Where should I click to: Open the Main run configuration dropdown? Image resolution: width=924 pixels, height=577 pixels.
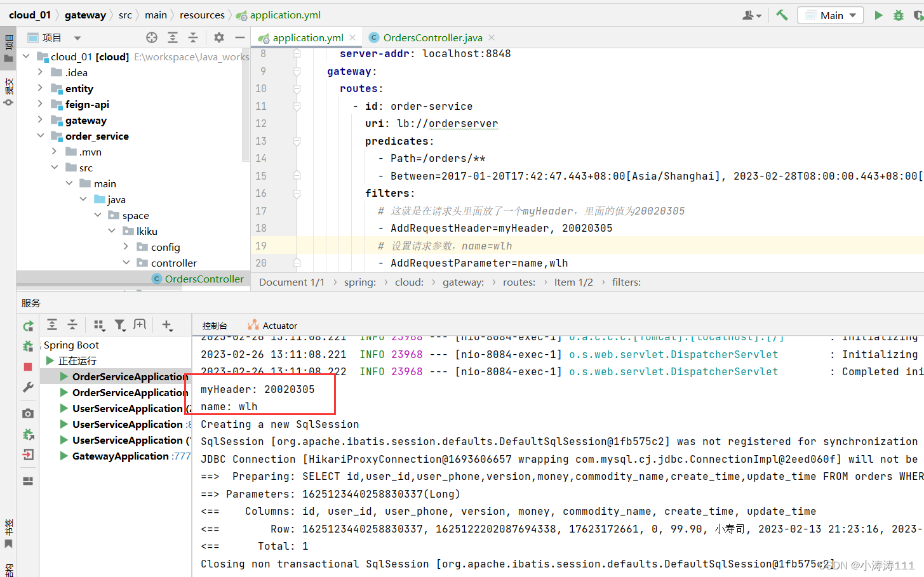point(830,15)
